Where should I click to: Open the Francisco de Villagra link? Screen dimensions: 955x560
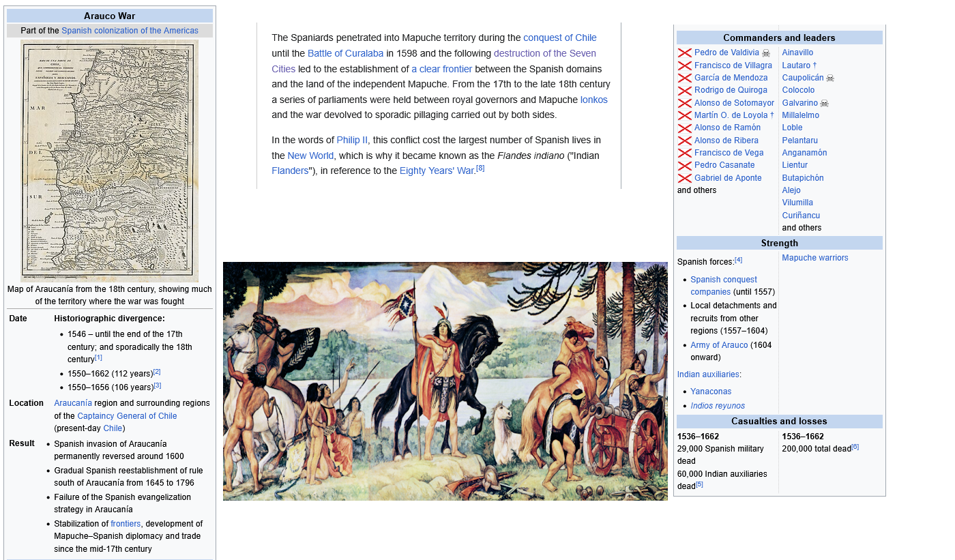733,65
